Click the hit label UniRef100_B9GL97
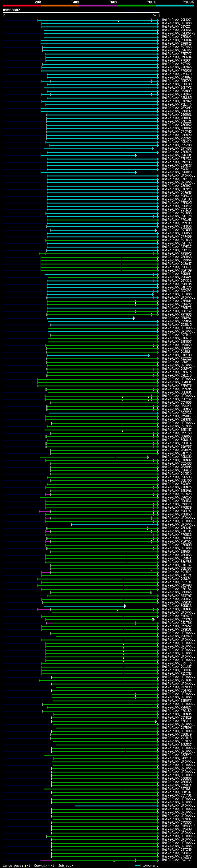Viewport: 197px width, 868px height. click(177, 511)
